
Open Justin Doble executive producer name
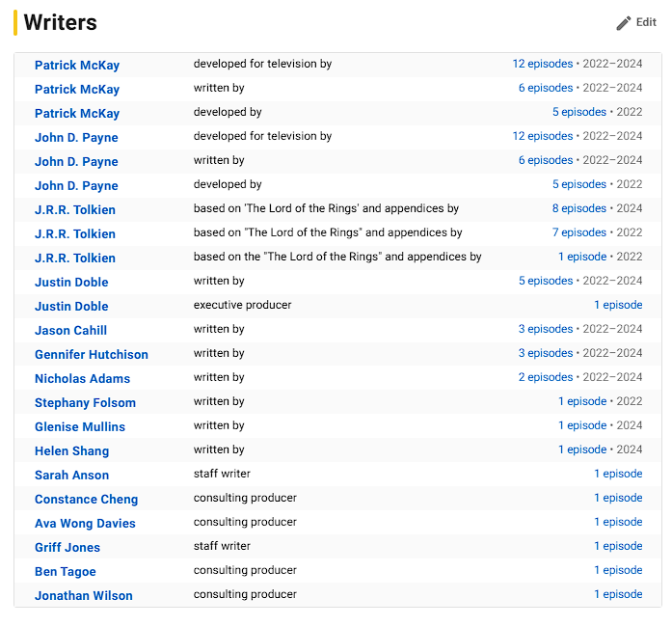pyautogui.click(x=71, y=306)
